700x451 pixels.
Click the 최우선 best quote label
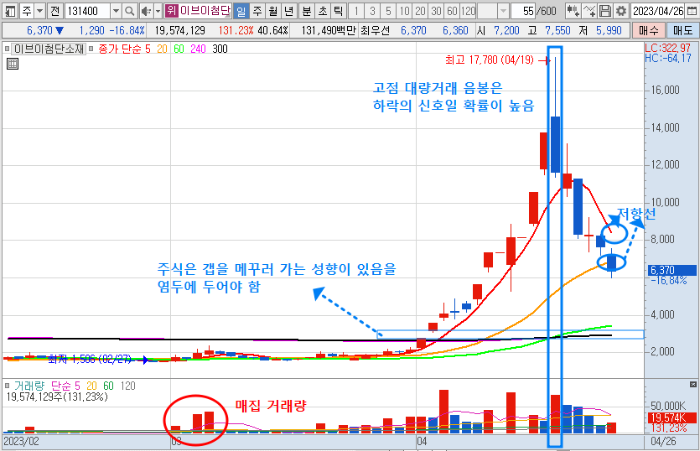(x=375, y=31)
